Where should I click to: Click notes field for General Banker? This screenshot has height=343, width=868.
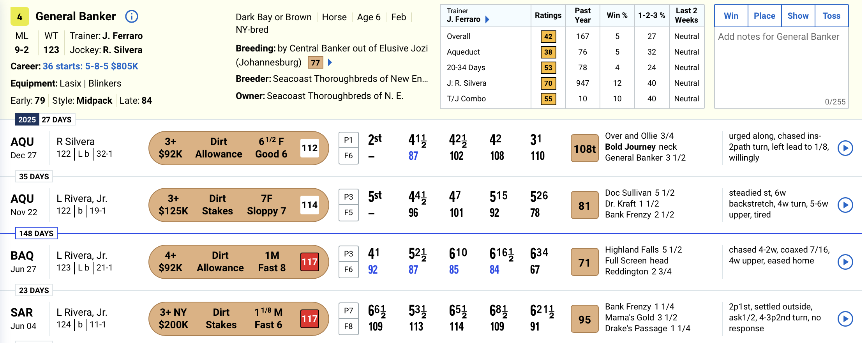[781, 66]
